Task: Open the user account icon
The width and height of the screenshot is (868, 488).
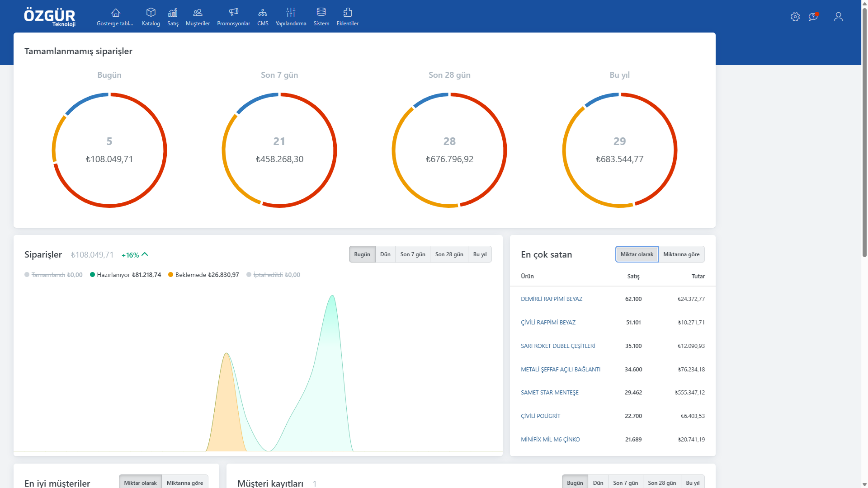Action: pyautogui.click(x=838, y=17)
